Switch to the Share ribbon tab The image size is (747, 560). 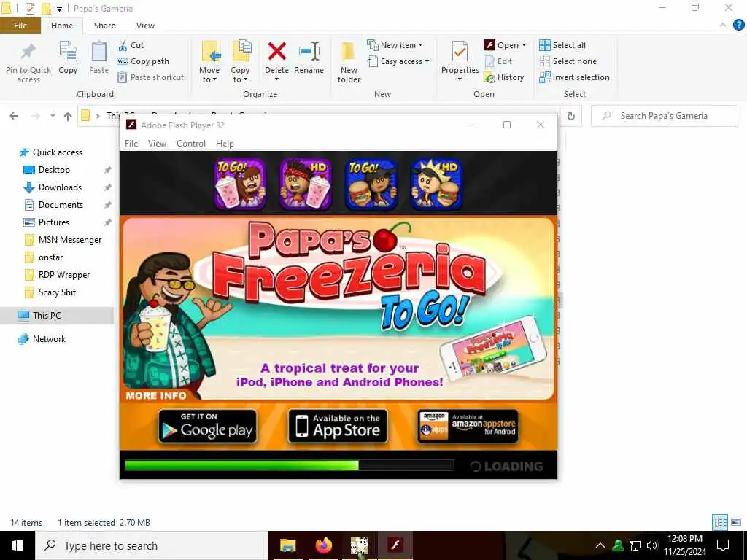[104, 26]
